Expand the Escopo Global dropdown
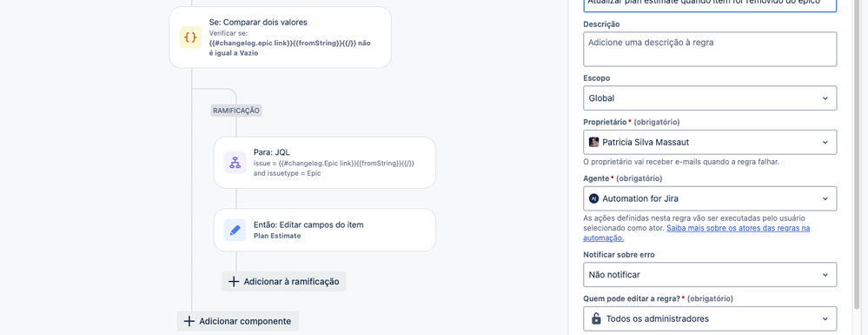This screenshot has height=335, width=868. pos(710,98)
